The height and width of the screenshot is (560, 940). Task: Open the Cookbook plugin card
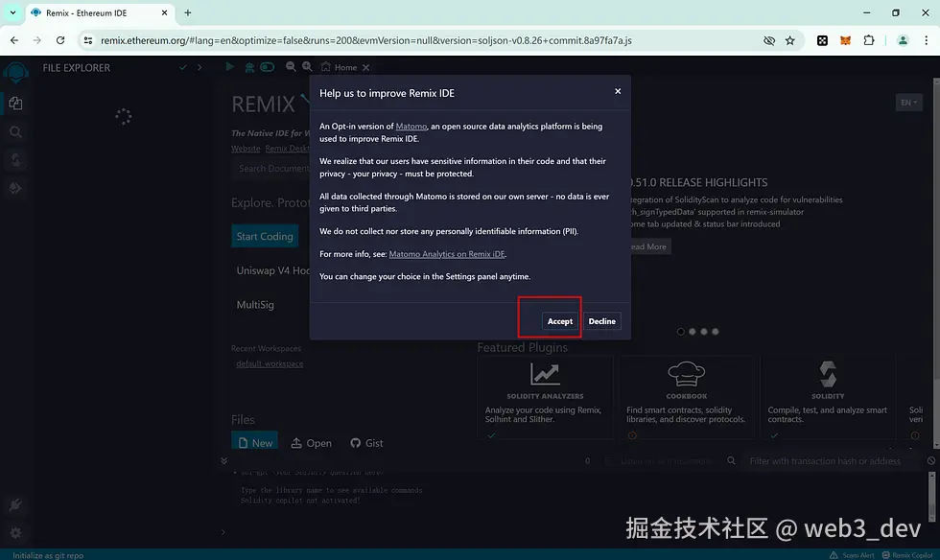click(x=687, y=398)
